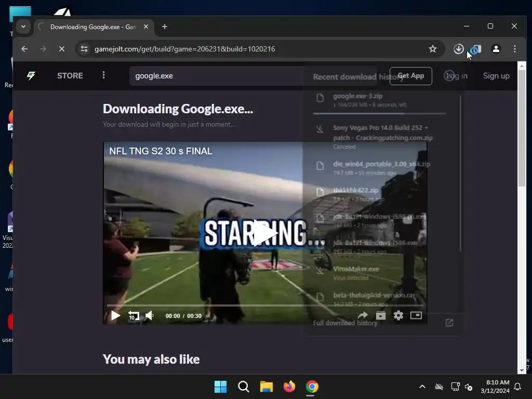Click the video progress bar
The width and height of the screenshot is (532, 399).
pyautogui.click(x=265, y=305)
